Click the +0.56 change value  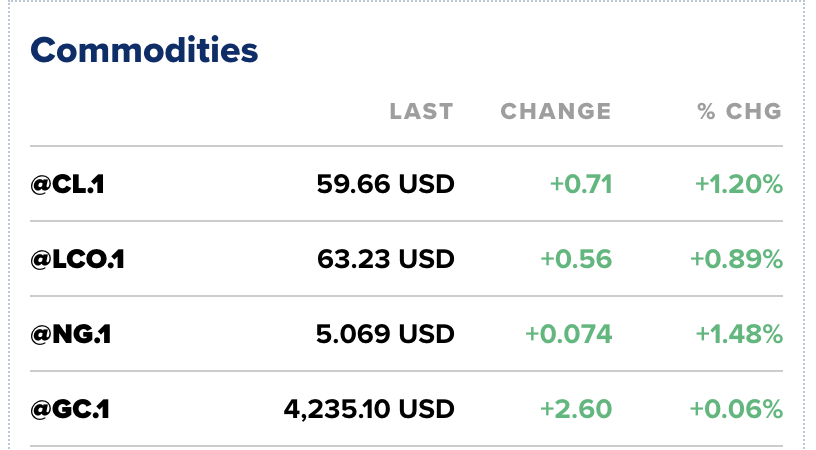pyautogui.click(x=576, y=259)
